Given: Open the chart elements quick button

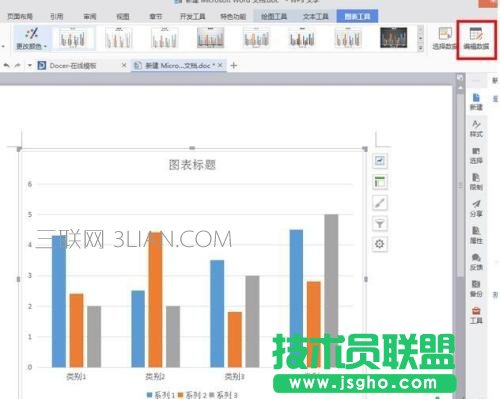Looking at the screenshot, I should click(379, 161).
